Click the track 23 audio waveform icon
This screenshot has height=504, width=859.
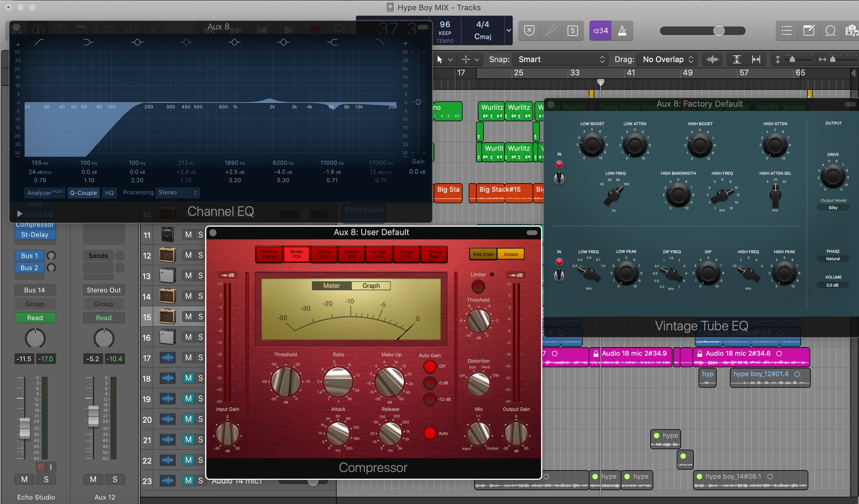(167, 481)
